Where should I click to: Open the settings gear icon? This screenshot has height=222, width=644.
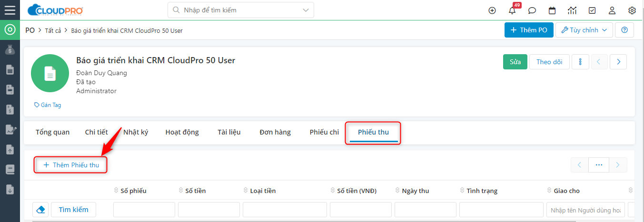(x=632, y=10)
